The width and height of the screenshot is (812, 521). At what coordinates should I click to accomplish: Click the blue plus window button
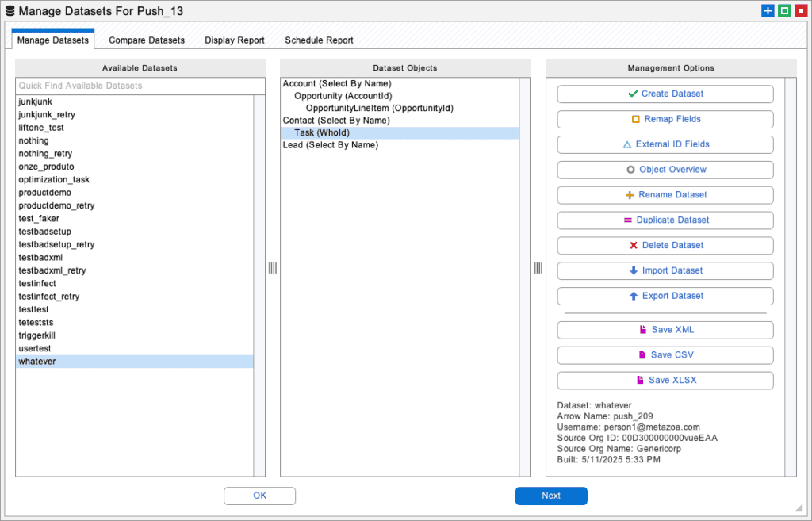click(x=768, y=11)
